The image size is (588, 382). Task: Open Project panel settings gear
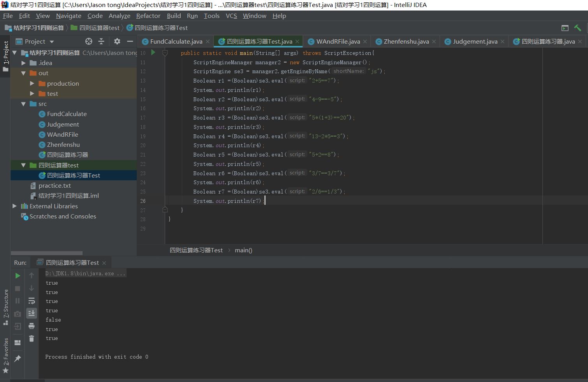117,41
